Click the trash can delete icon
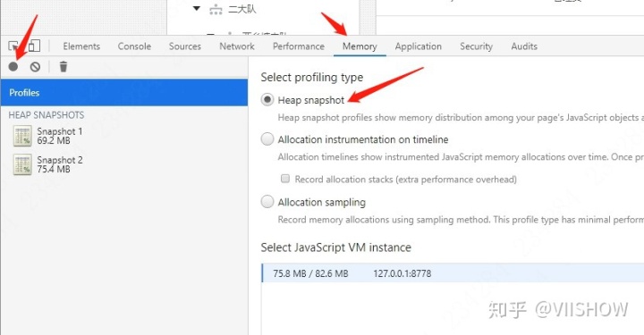The width and height of the screenshot is (644, 335). (x=64, y=66)
